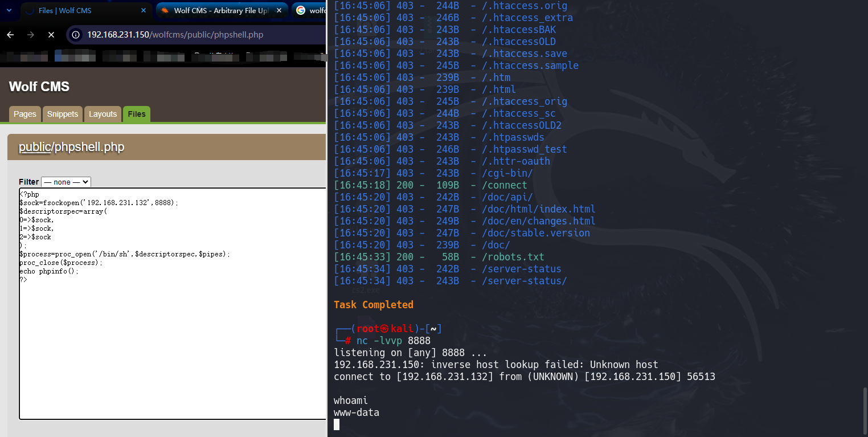Stop page loading with X icon
Image resolution: width=868 pixels, height=437 pixels.
[51, 35]
